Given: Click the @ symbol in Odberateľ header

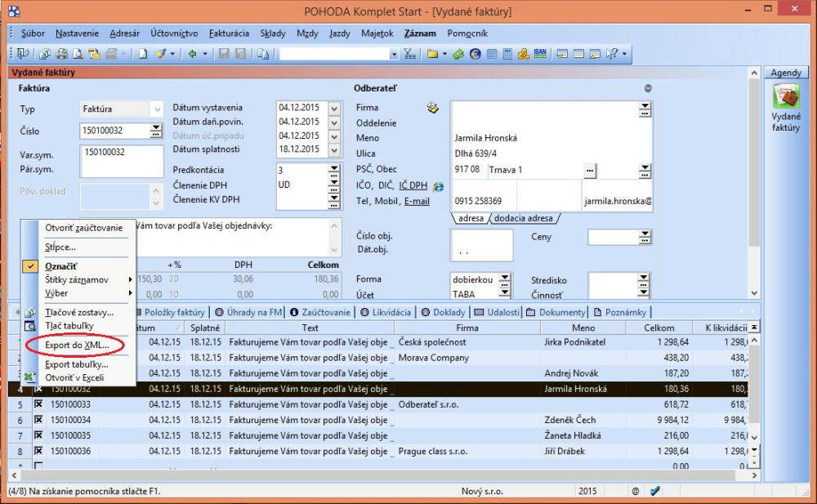Looking at the screenshot, I should click(x=648, y=88).
